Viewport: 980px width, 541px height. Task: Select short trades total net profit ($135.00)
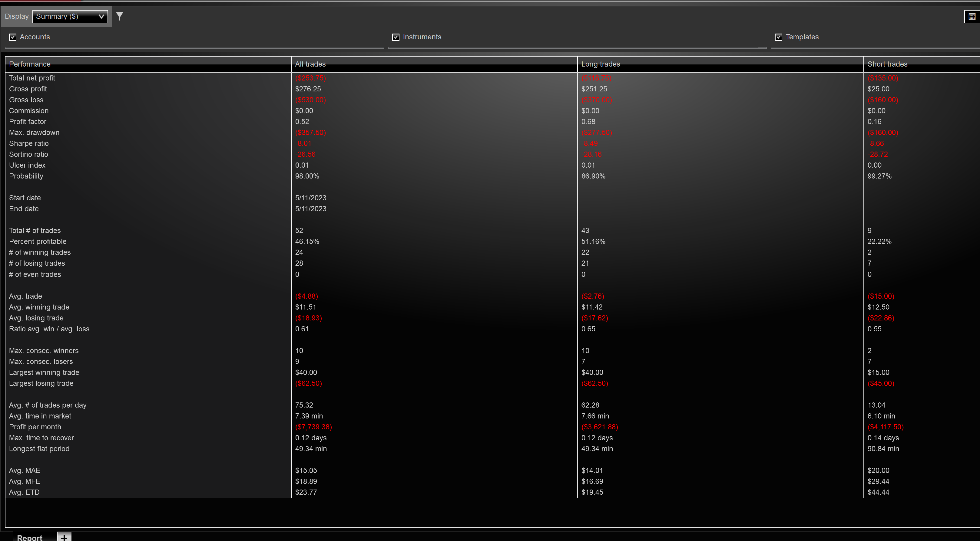point(882,78)
